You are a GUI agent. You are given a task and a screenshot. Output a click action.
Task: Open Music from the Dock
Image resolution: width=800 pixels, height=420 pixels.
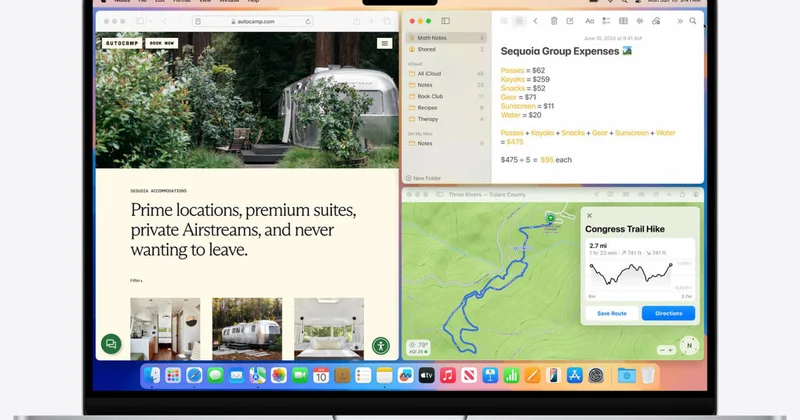pyautogui.click(x=447, y=376)
